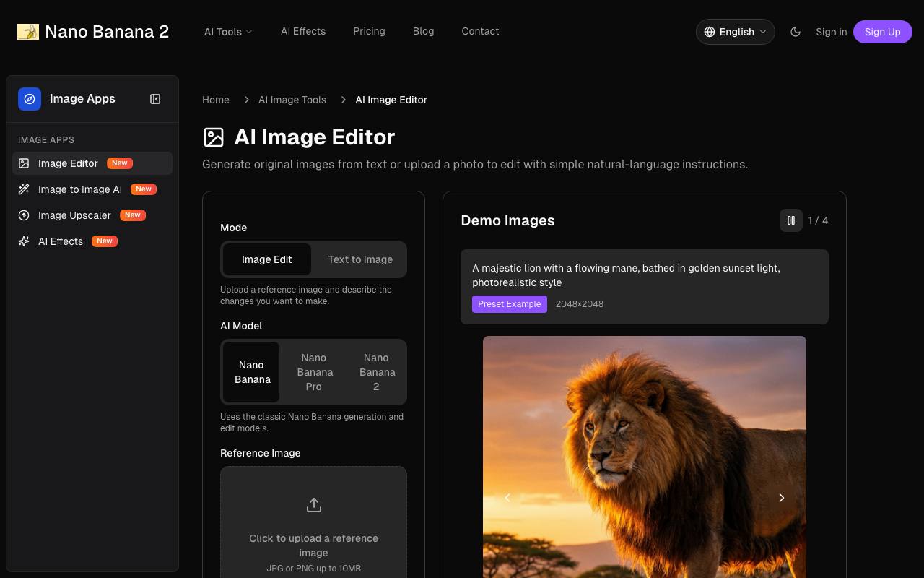Click the lion demo image
924x578 pixels.
point(644,457)
